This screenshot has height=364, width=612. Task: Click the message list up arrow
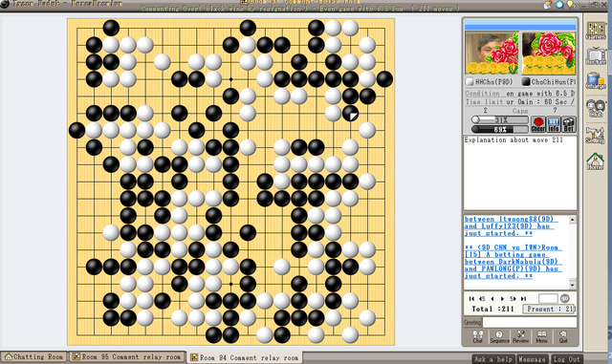pyautogui.click(x=572, y=220)
